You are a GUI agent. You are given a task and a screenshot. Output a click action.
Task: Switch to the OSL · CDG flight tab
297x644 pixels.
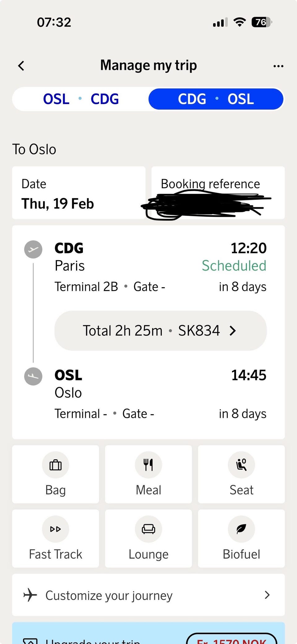click(x=81, y=99)
